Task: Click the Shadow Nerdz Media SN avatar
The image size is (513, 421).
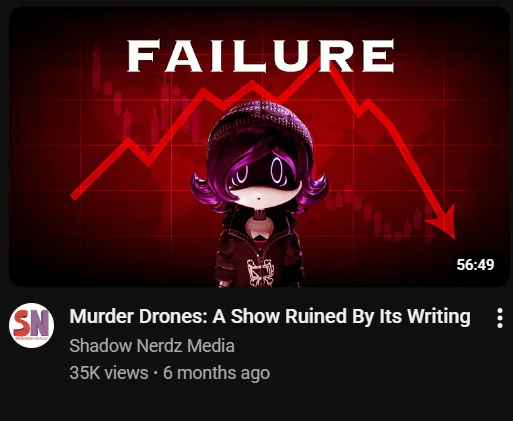Action: click(x=31, y=325)
